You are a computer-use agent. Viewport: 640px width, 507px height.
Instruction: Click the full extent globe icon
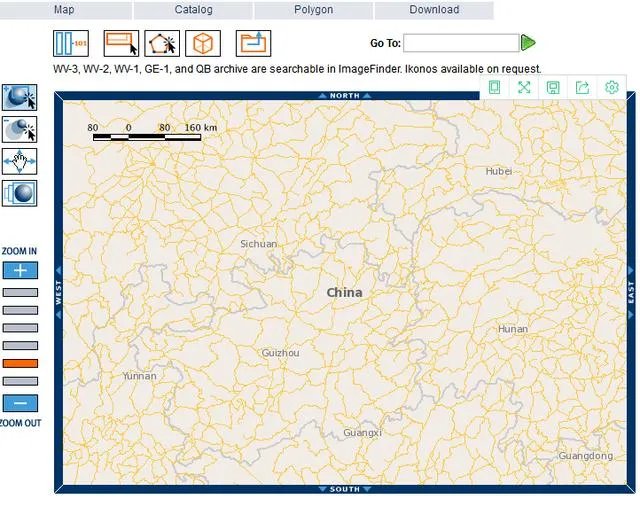pyautogui.click(x=19, y=193)
